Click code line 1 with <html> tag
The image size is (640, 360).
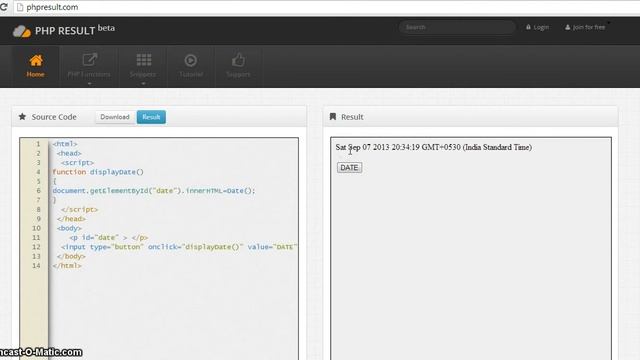coord(65,144)
